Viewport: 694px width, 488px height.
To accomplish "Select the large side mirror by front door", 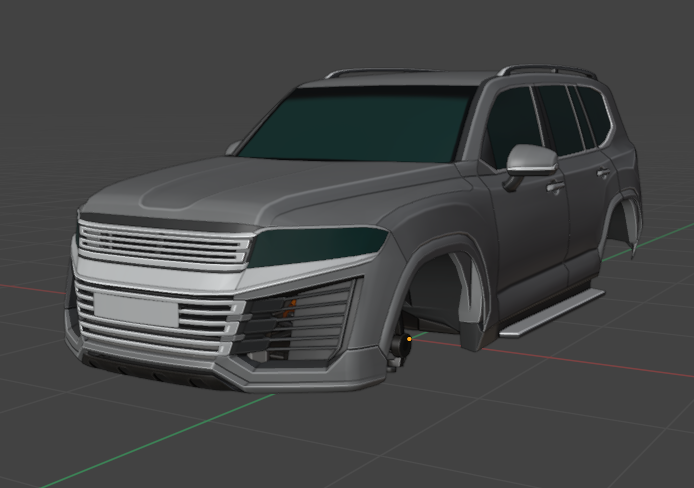I will click(x=532, y=160).
